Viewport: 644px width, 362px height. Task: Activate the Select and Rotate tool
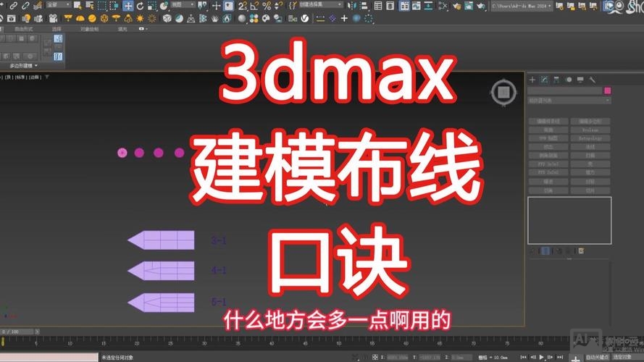(140, 5)
